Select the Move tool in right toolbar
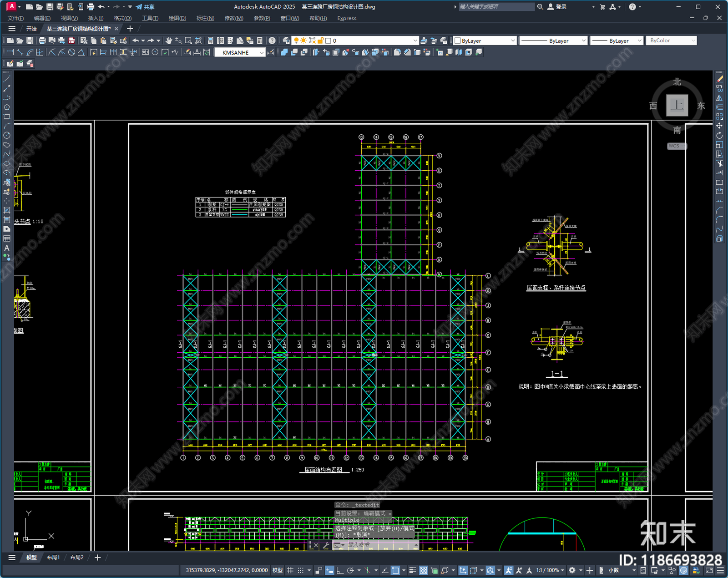728x578 pixels. point(719,126)
